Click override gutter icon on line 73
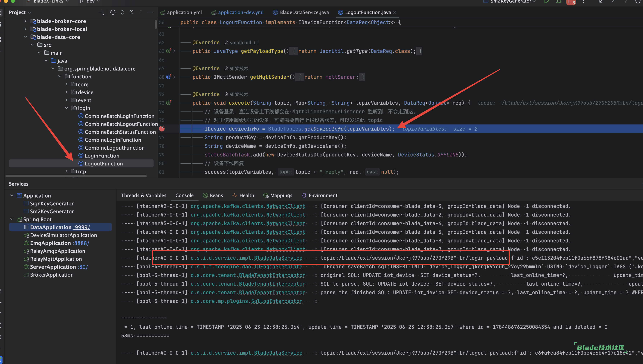The image size is (643, 364). click(x=169, y=103)
